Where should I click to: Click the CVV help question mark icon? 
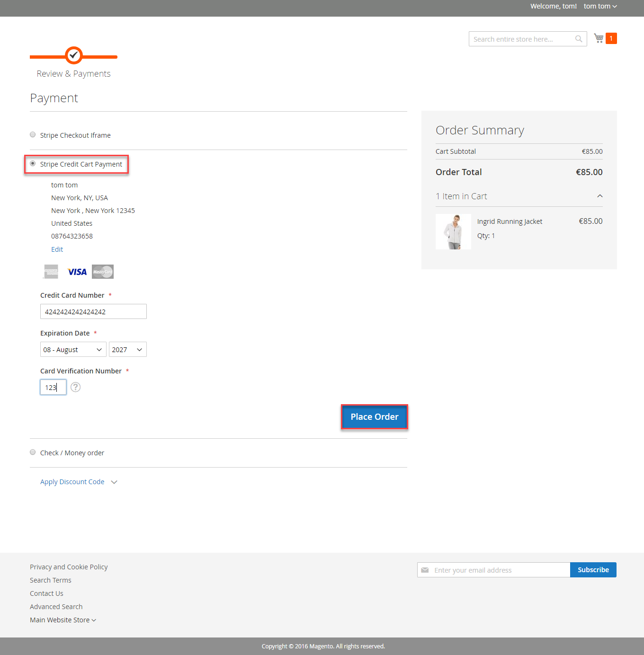(x=75, y=387)
